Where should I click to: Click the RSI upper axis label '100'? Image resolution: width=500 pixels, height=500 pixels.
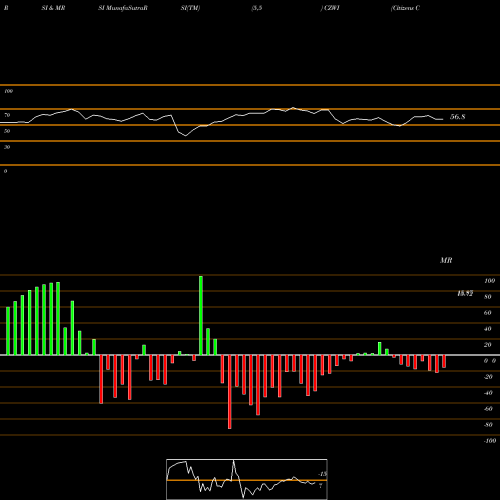pos(8,91)
